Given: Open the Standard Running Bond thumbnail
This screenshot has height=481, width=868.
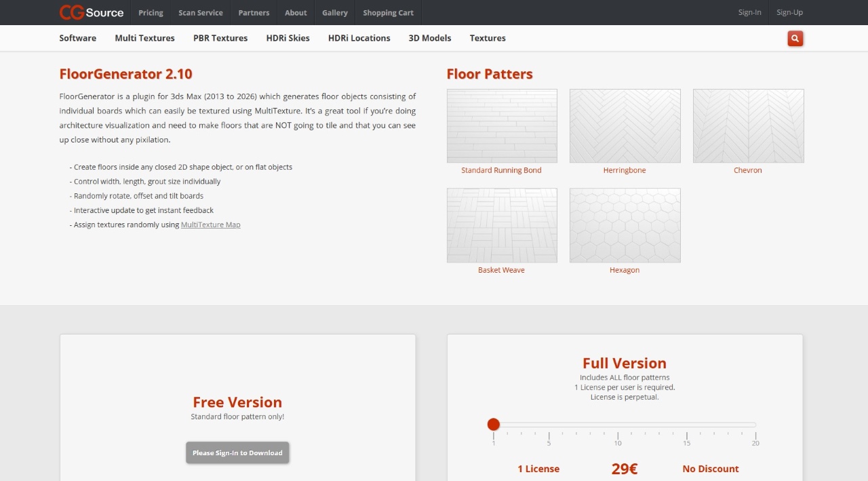Looking at the screenshot, I should [x=502, y=126].
